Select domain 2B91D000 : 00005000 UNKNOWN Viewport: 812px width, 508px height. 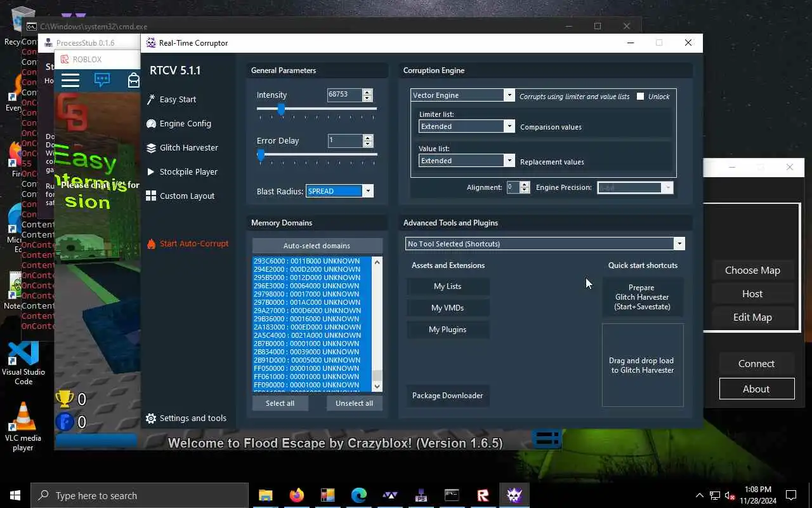coord(307,360)
